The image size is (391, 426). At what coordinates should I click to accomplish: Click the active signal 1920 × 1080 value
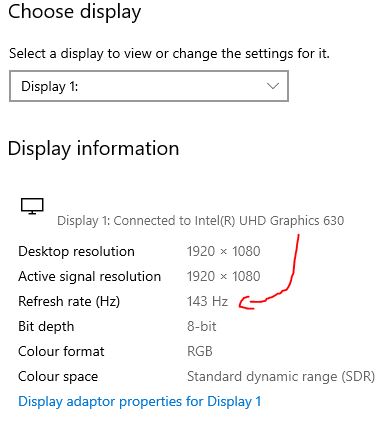tap(223, 276)
